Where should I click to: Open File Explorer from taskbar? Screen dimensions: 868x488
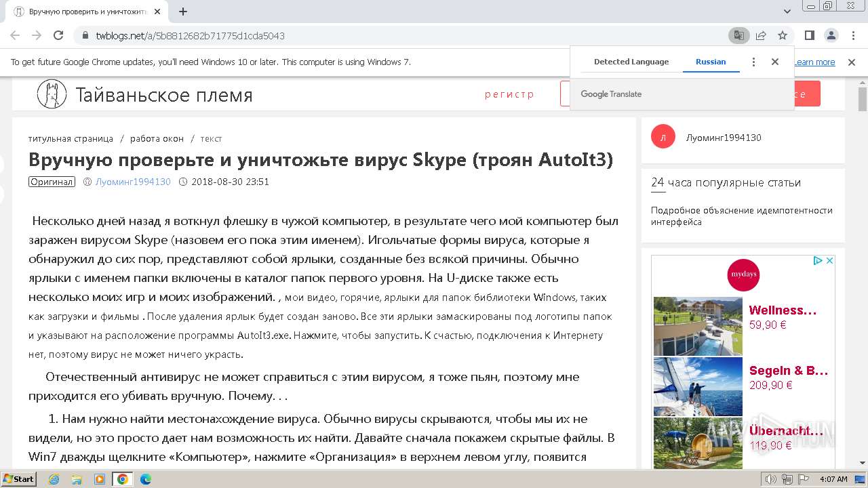[x=77, y=479]
